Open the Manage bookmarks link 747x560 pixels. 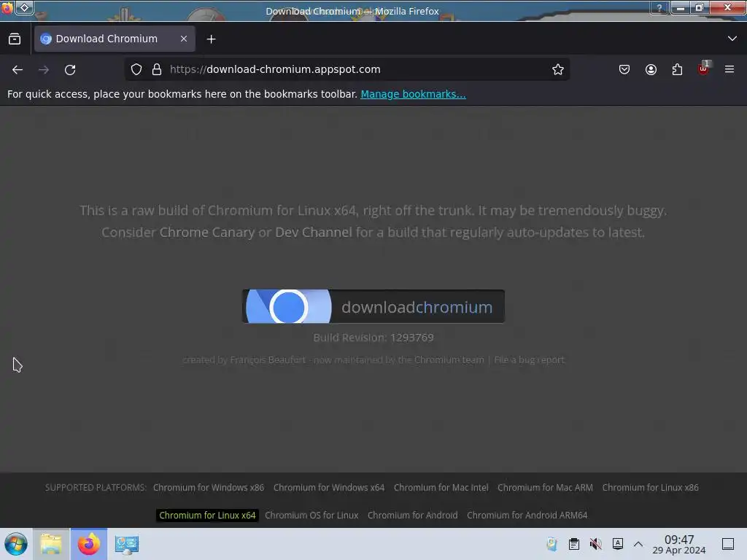click(x=413, y=94)
